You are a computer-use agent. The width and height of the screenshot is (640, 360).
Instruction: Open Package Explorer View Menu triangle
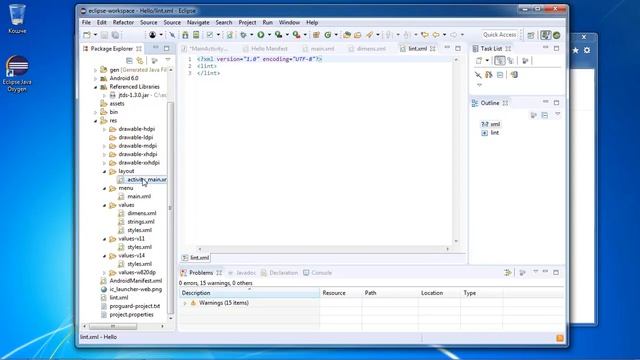[x=168, y=60]
